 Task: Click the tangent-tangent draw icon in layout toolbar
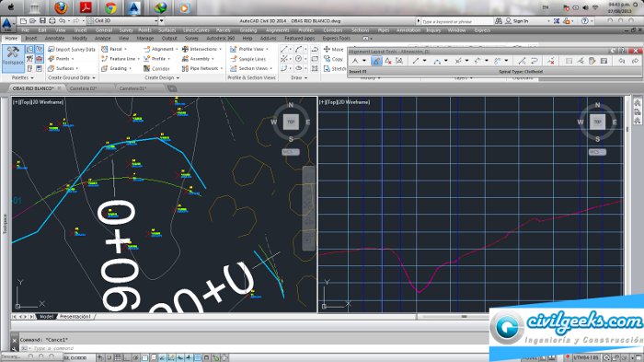[x=355, y=62]
